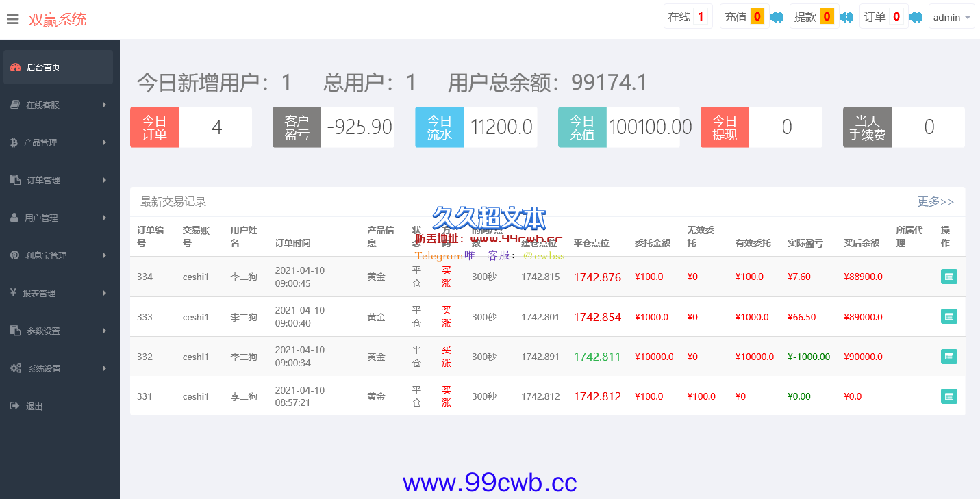This screenshot has height=499, width=980.
Task: Click the 充值 0 counter button
Action: click(x=744, y=16)
